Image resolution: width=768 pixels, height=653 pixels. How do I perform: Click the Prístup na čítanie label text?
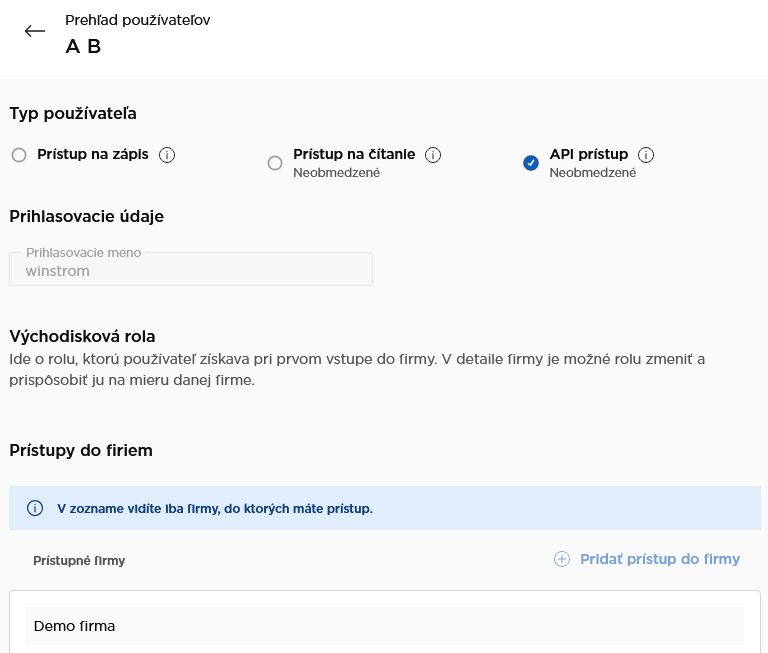click(354, 155)
